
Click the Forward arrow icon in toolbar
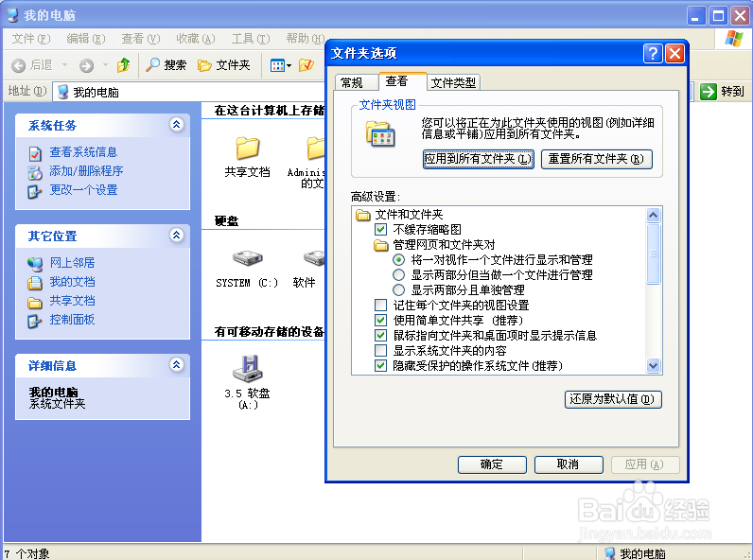86,65
